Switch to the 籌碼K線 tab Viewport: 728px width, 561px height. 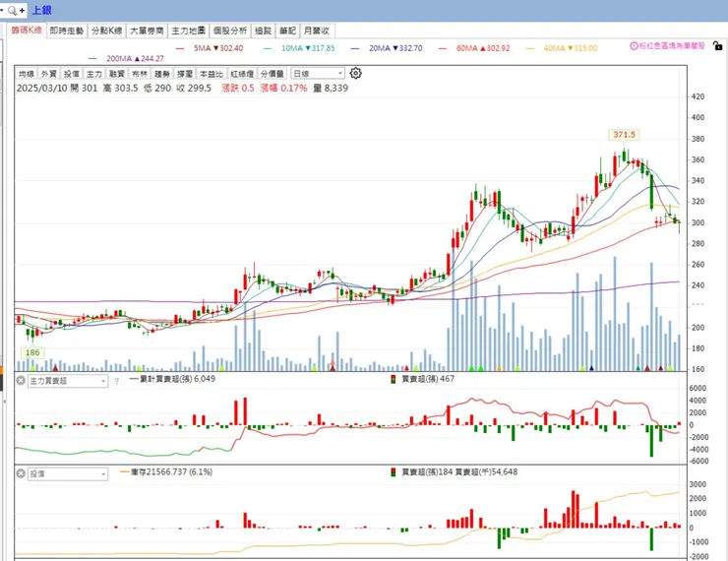point(27,31)
